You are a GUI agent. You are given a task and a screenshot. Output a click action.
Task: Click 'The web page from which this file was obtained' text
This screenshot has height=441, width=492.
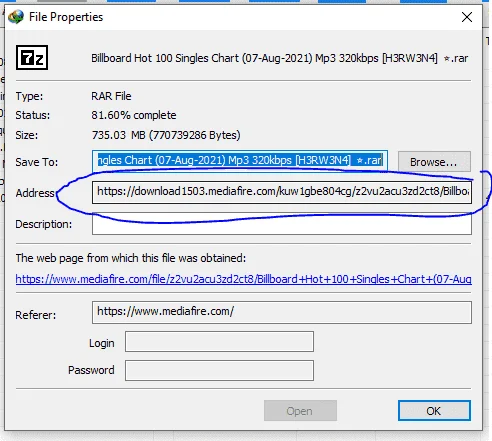pyautogui.click(x=131, y=258)
